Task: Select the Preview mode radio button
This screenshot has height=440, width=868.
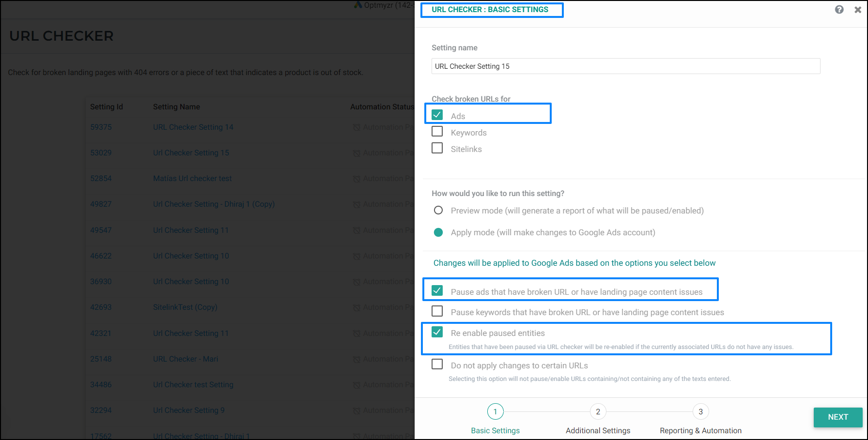Action: 438,210
